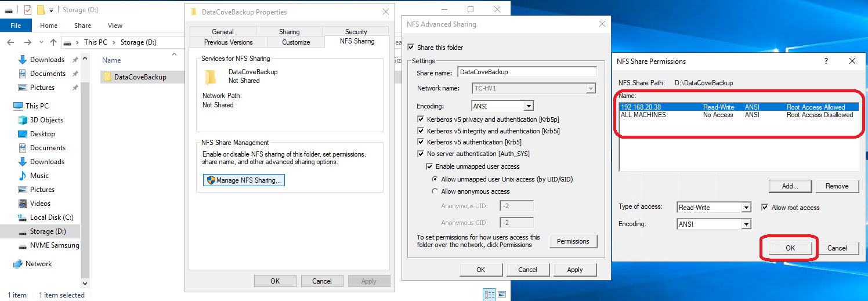
Task: Switch to the Security tab
Action: [356, 32]
